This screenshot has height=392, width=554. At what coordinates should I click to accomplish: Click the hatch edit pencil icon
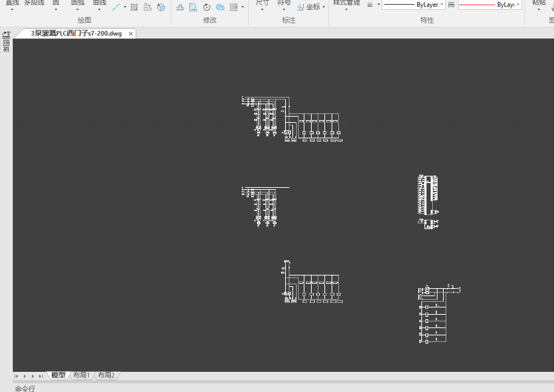click(234, 7)
